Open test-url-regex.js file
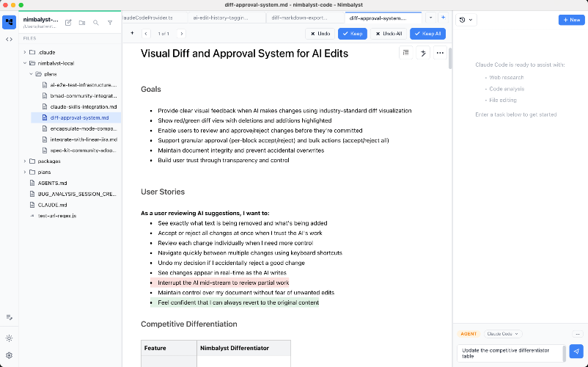 [57, 216]
